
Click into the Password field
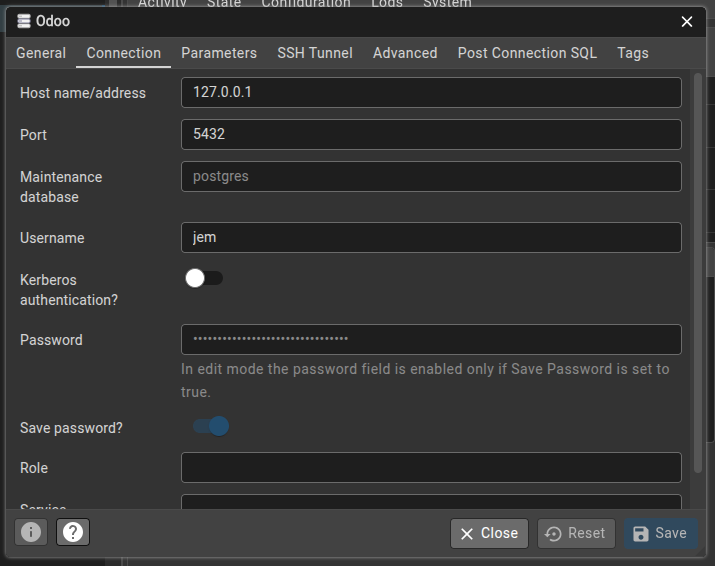[x=431, y=339]
